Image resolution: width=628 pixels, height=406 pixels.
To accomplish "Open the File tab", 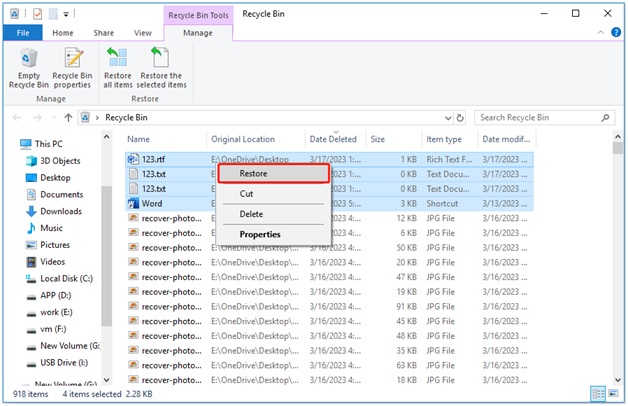I will pos(21,32).
